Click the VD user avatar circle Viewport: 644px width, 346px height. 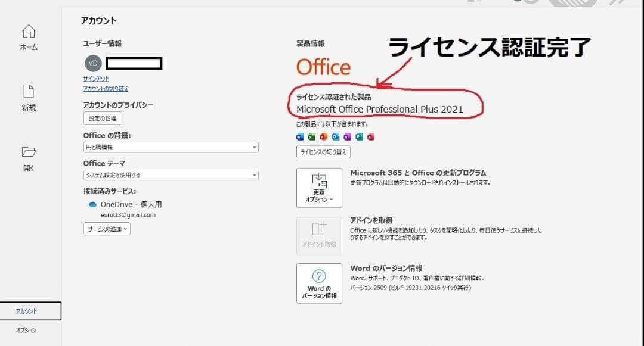(92, 63)
